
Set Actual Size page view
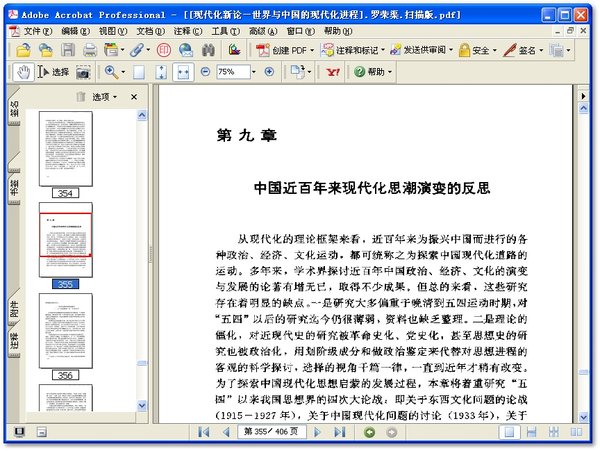coord(139,72)
